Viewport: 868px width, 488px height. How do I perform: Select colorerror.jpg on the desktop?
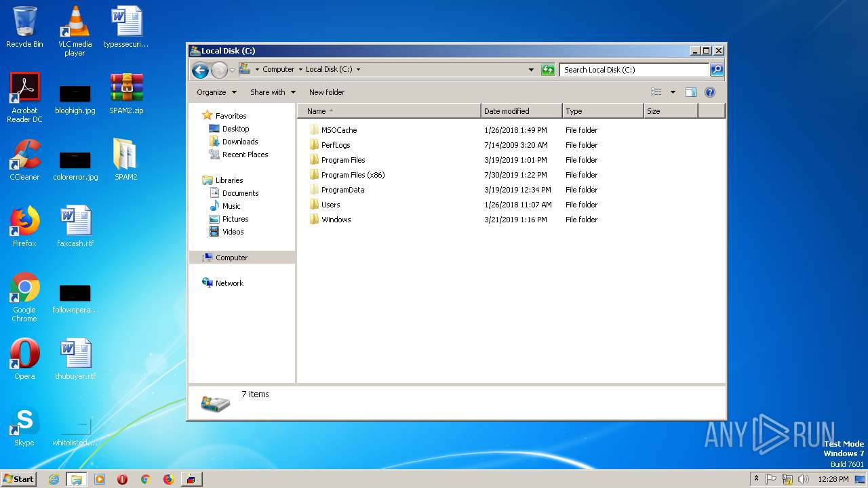pyautogui.click(x=75, y=165)
